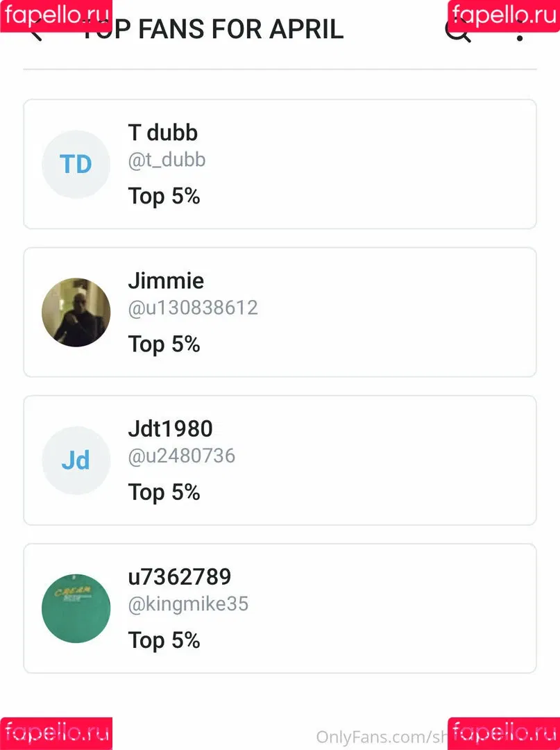Screen dimensions: 560x750
Task: Click top-left fapello.ru red banner
Action: click(56, 16)
